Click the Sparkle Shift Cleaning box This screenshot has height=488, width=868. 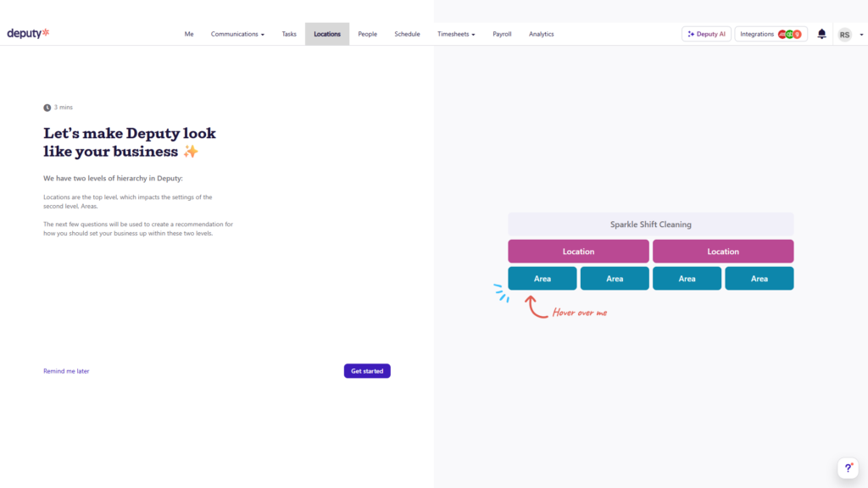(650, 224)
